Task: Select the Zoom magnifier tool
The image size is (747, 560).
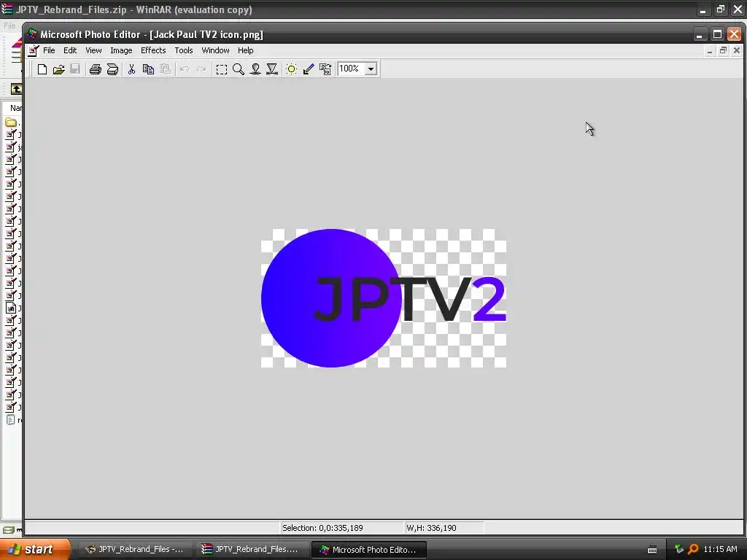Action: point(239,69)
